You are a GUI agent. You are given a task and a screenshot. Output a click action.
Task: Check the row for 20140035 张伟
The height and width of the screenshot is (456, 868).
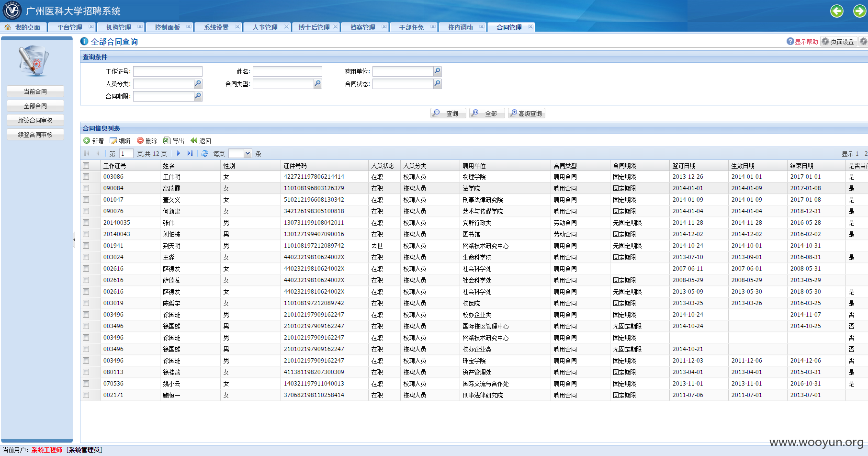86,223
